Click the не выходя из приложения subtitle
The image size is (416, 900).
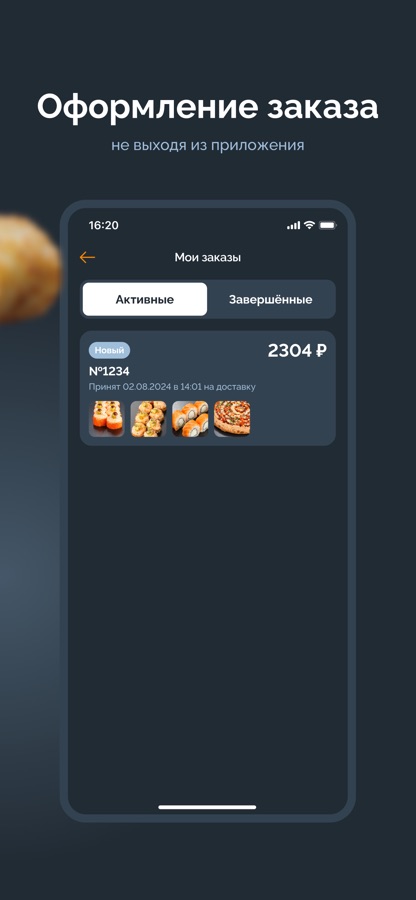[x=208, y=145]
